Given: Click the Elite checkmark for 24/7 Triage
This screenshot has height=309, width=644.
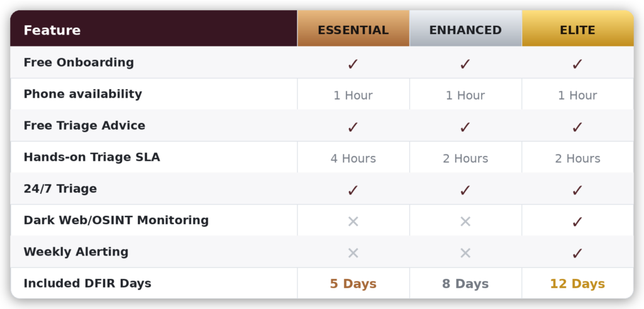Looking at the screenshot, I should [577, 190].
